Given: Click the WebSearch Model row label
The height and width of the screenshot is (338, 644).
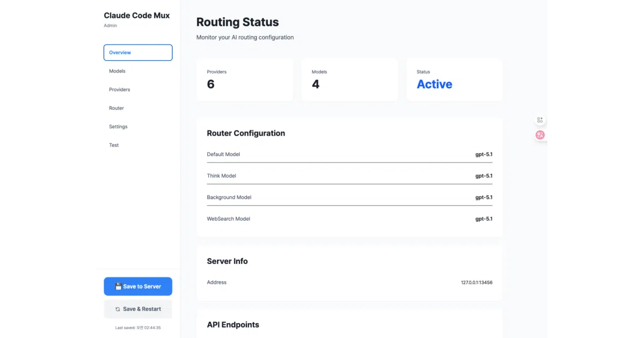Looking at the screenshot, I should tap(229, 219).
